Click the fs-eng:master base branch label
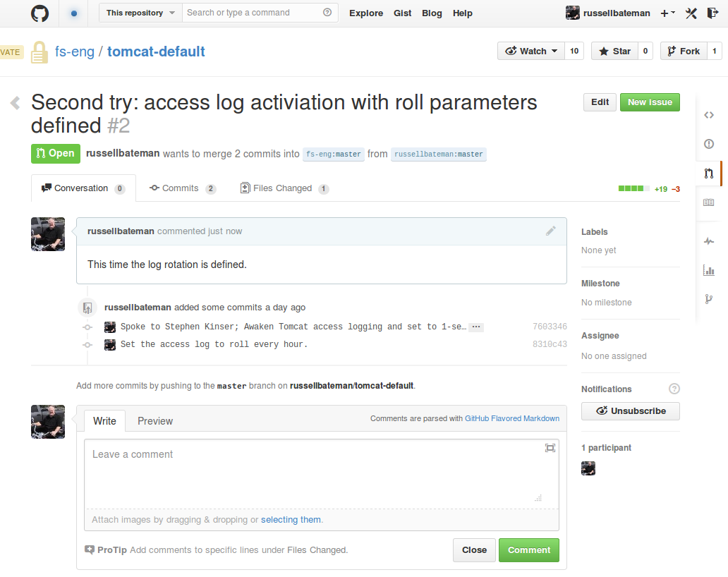 334,154
